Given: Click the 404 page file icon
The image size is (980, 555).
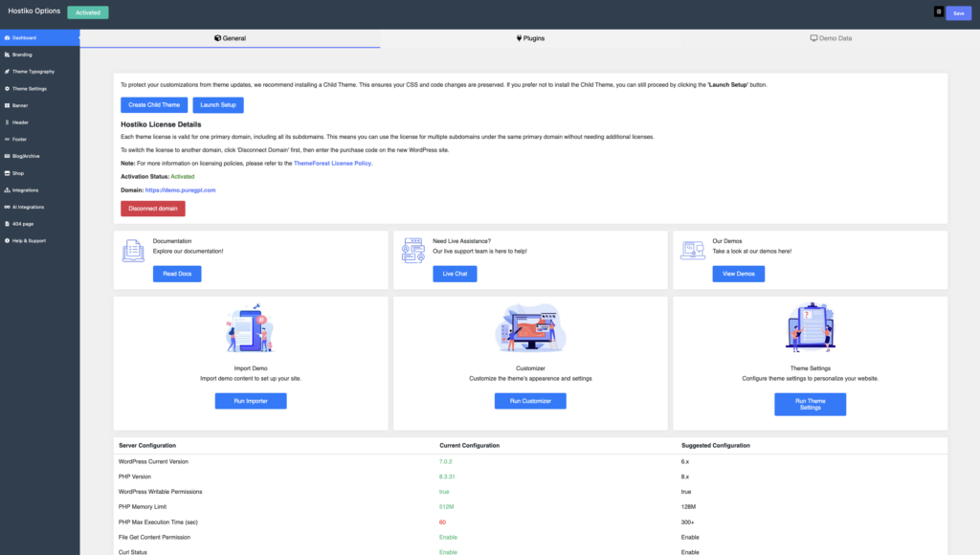Looking at the screenshot, I should [7, 224].
